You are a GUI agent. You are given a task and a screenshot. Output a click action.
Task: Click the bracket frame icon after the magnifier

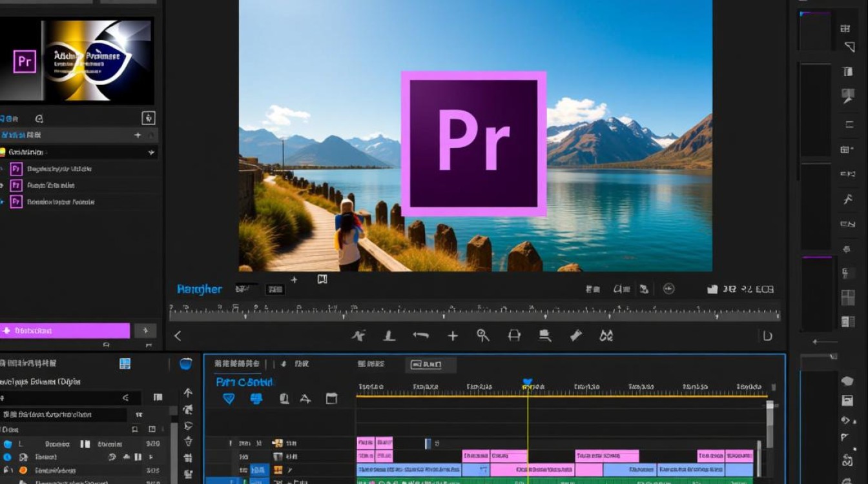514,335
